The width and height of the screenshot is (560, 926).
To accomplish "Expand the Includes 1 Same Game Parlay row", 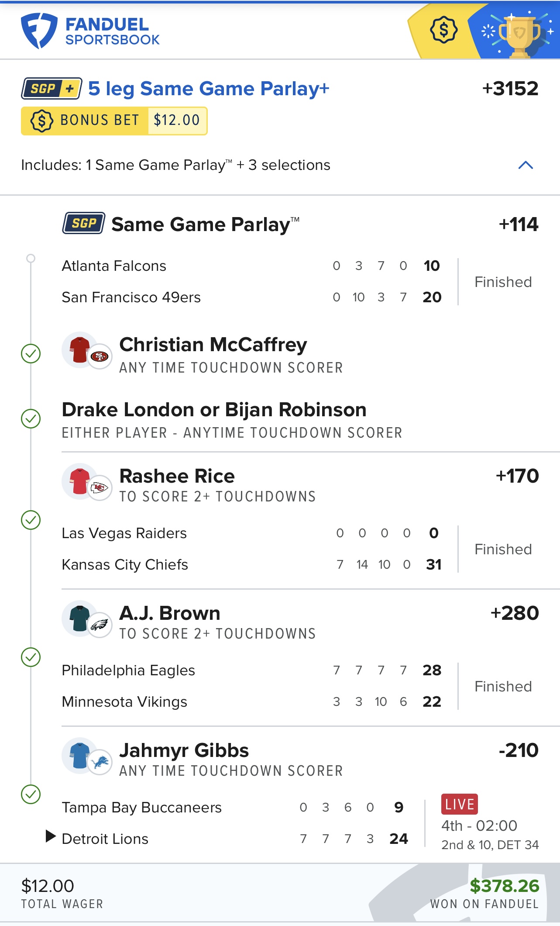I will pyautogui.click(x=175, y=165).
